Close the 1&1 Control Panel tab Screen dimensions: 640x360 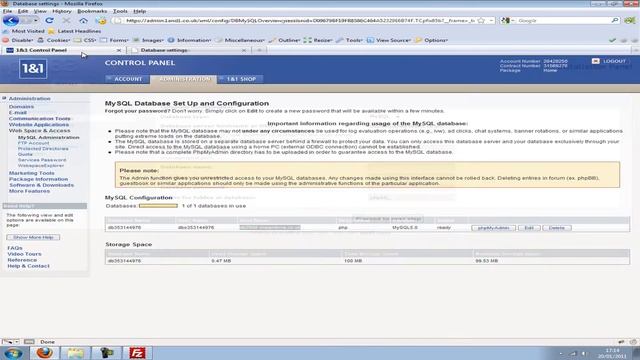click(119, 50)
